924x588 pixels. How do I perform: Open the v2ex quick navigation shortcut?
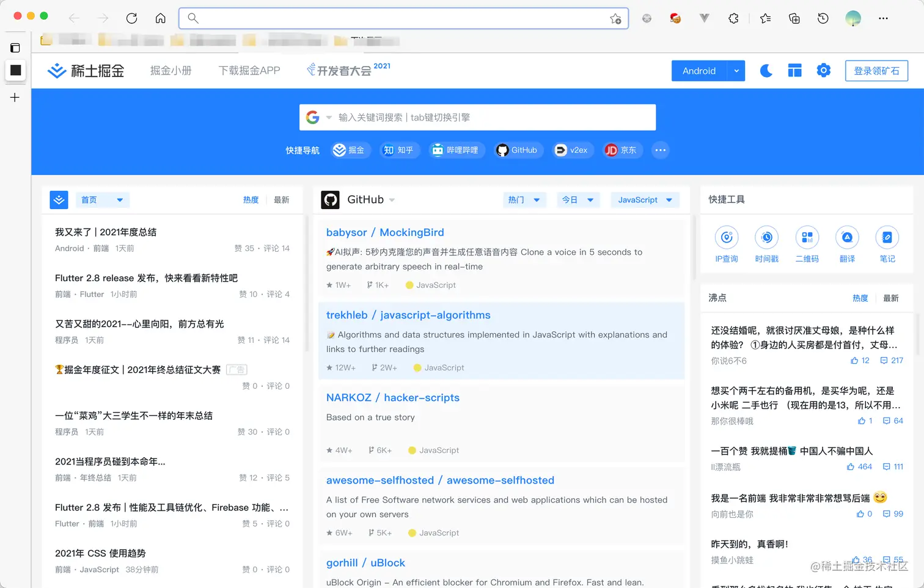(572, 150)
